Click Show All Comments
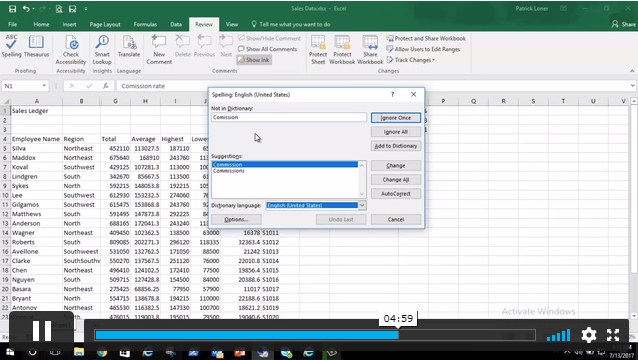 [x=267, y=49]
